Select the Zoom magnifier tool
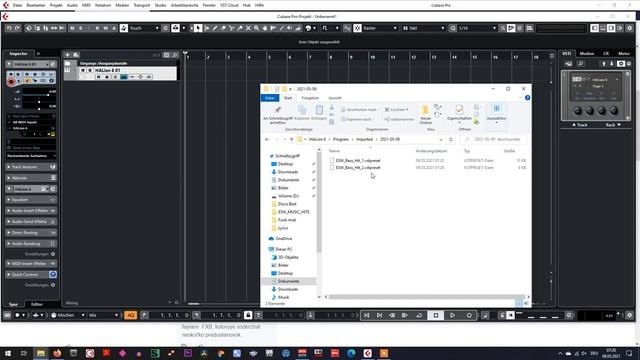The image size is (640, 360). point(256,28)
